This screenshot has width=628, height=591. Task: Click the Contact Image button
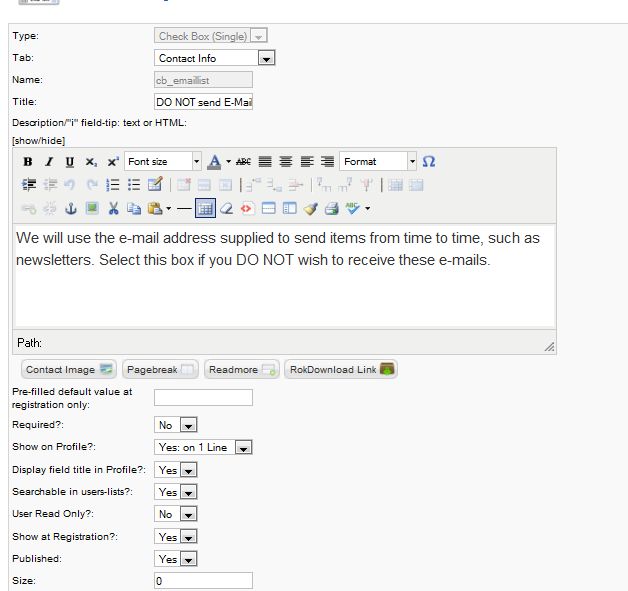[69, 370]
